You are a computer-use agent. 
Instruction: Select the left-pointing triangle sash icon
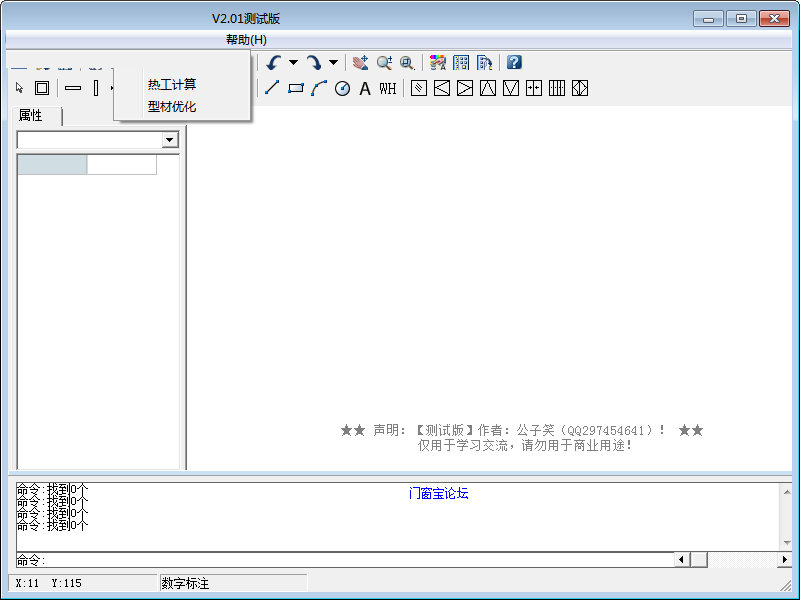442,88
